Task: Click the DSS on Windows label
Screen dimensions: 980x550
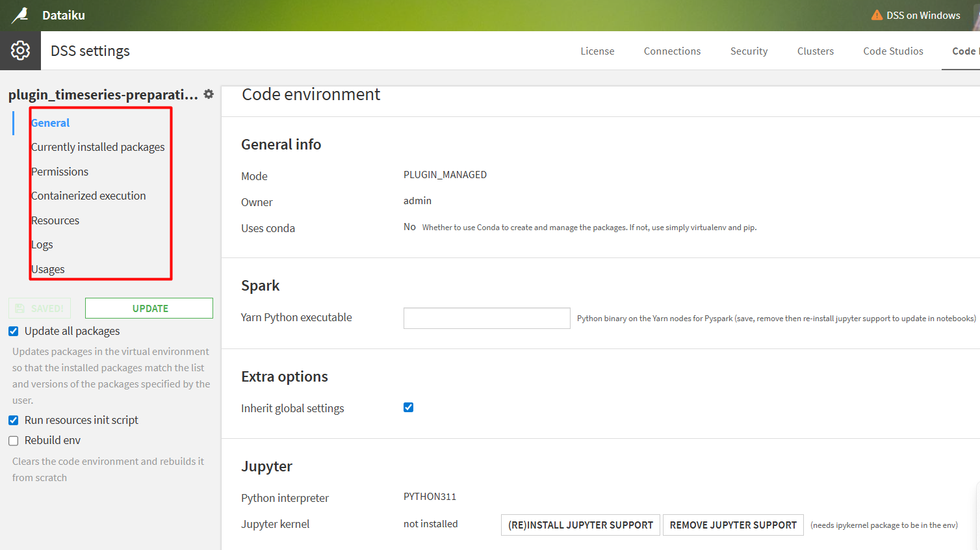Action: (923, 16)
